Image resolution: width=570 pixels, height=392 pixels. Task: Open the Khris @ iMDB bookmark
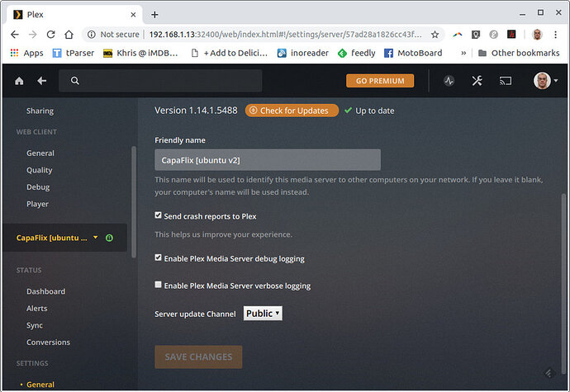(140, 53)
